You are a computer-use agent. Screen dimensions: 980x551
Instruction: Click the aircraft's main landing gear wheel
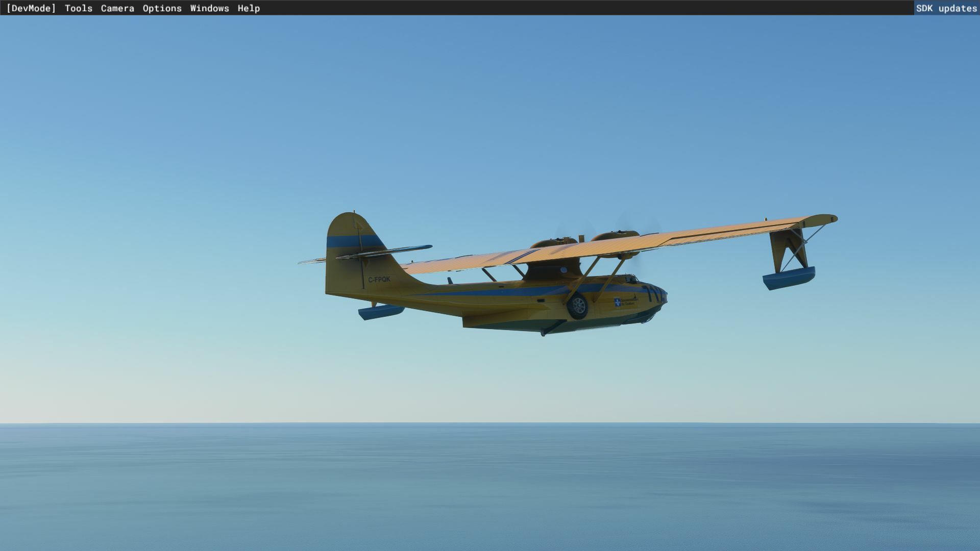coord(578,306)
